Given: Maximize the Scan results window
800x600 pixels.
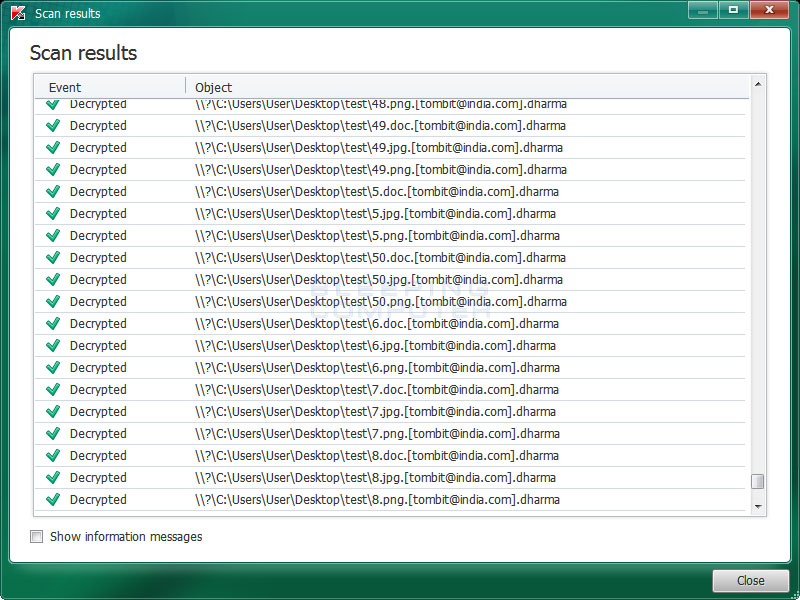Looking at the screenshot, I should (733, 10).
